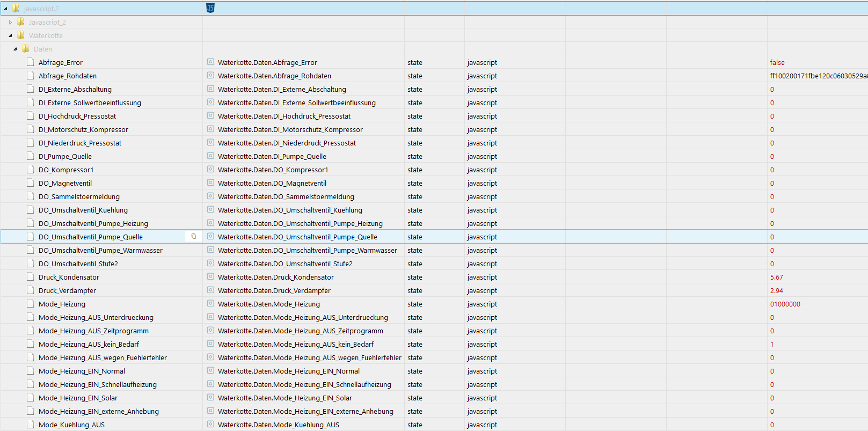Viewport: 868px width, 431px height.
Task: Click the 0 value of Mode_Kuehlung_AUS
Action: tap(772, 425)
